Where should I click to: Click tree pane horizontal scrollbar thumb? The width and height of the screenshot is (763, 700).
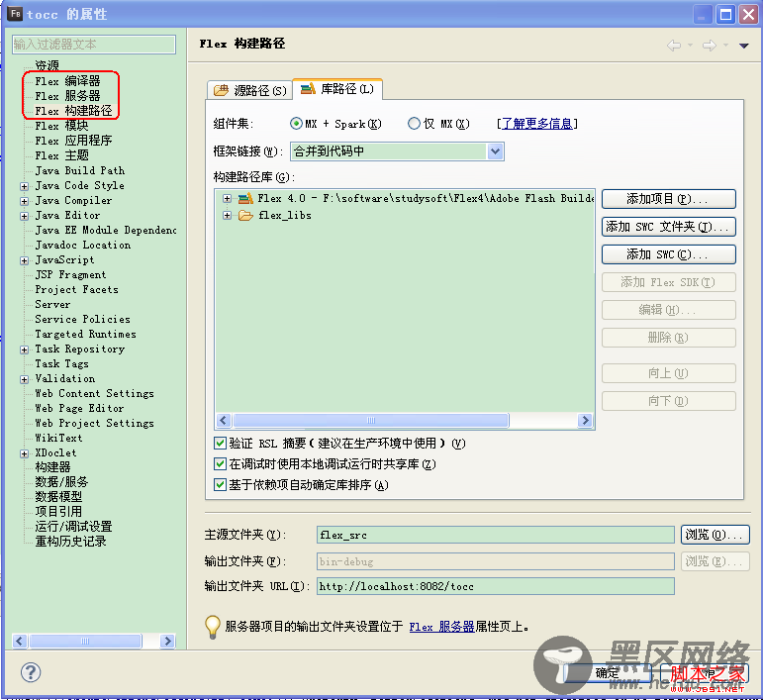tap(86, 642)
